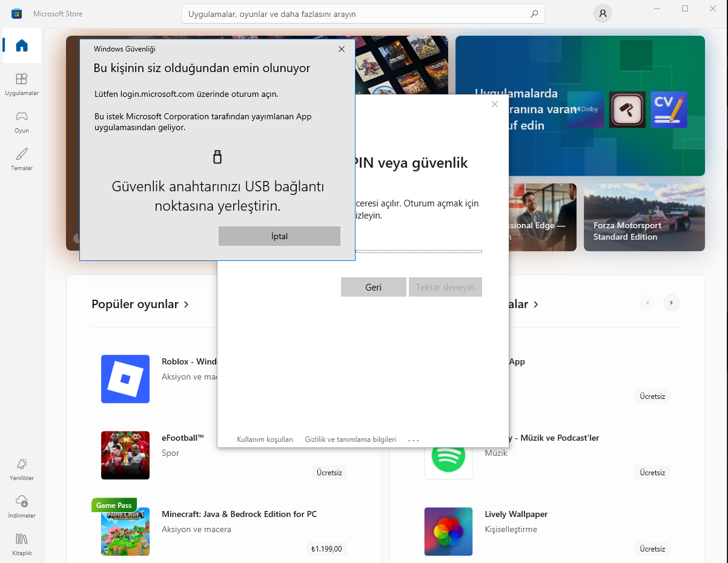
Task: Click İptal in security dialog
Action: (279, 236)
